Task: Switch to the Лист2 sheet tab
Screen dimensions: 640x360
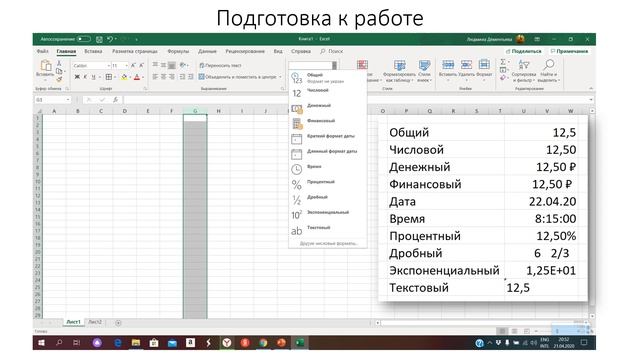Action: tap(95, 322)
